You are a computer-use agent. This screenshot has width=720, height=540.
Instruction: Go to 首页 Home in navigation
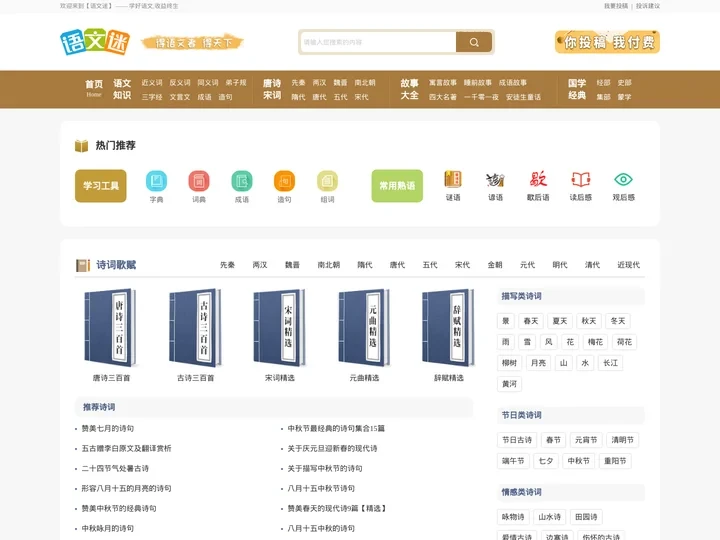tap(94, 88)
